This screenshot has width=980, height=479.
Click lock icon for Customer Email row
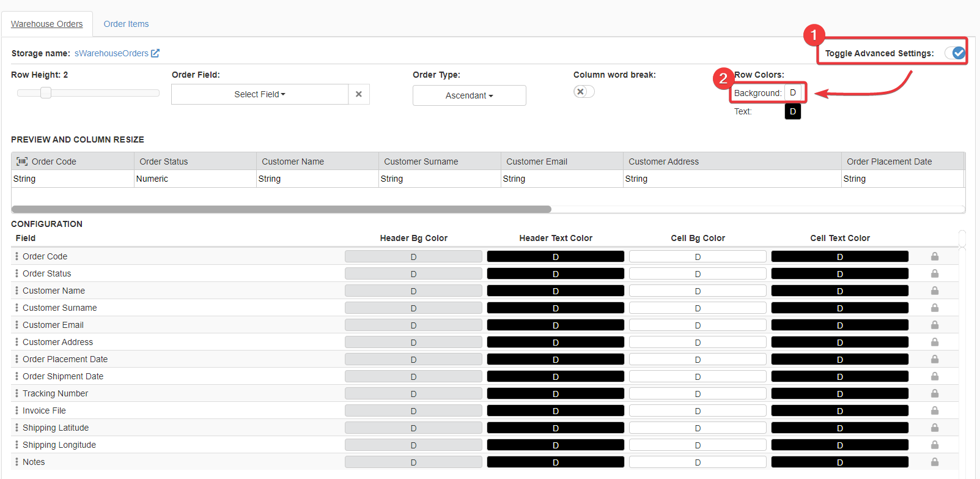click(935, 325)
